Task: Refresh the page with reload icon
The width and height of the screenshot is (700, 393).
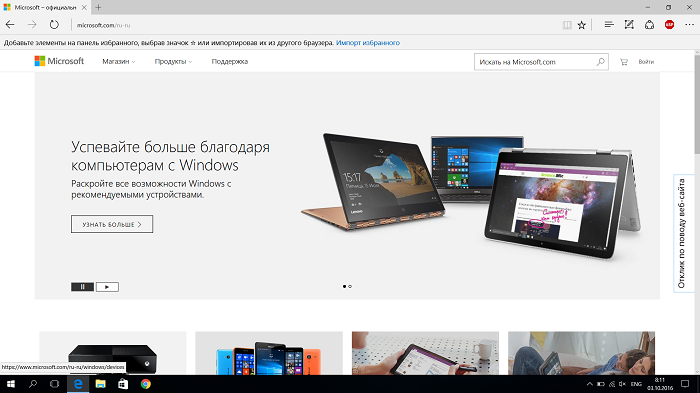Action: coord(54,25)
